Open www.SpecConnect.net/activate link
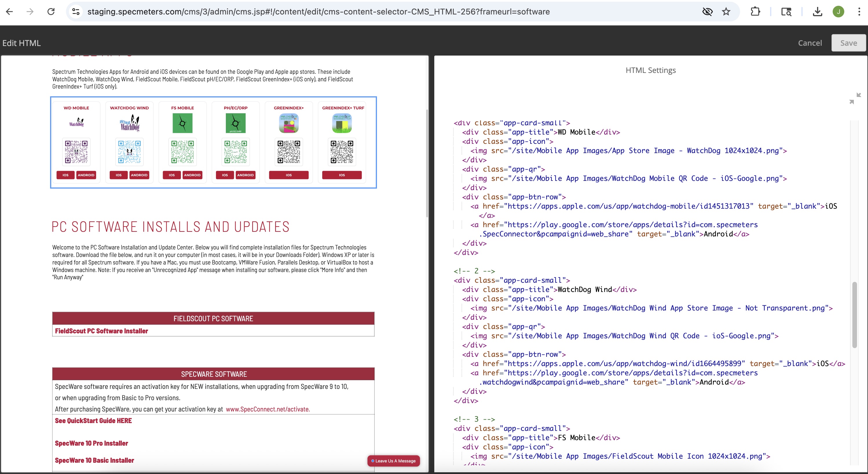Viewport: 868px width, 474px height. click(268, 409)
